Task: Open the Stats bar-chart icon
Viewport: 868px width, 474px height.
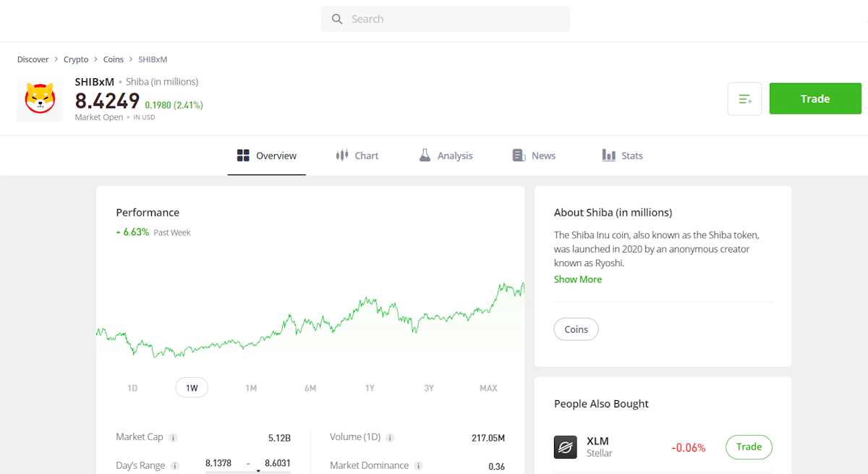Action: [x=608, y=155]
